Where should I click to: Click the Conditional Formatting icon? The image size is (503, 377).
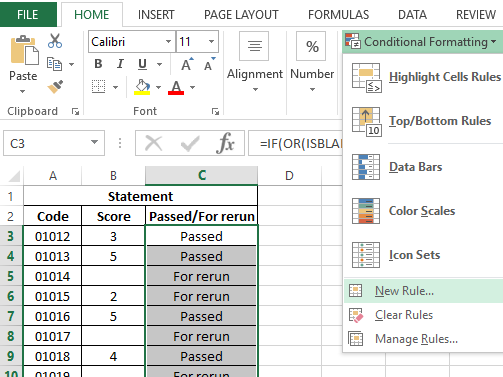353,41
